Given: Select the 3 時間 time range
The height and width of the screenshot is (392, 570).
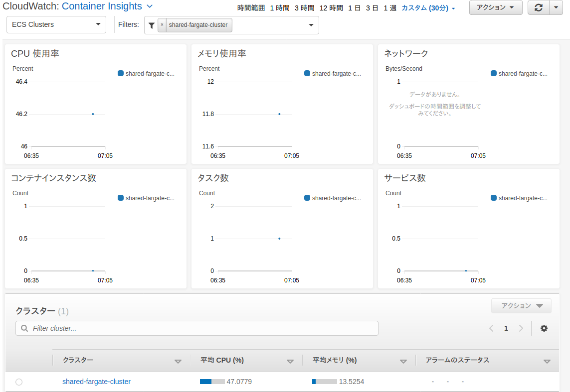Looking at the screenshot, I should pyautogui.click(x=304, y=8).
